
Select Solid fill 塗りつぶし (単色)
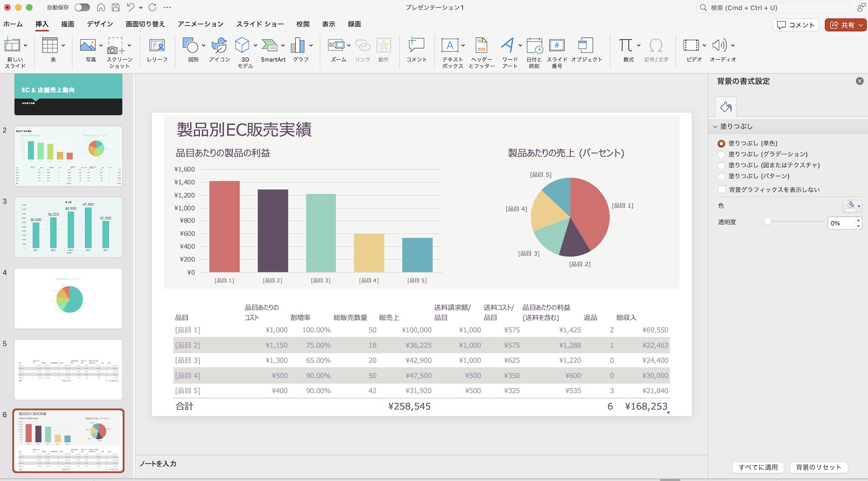click(721, 143)
